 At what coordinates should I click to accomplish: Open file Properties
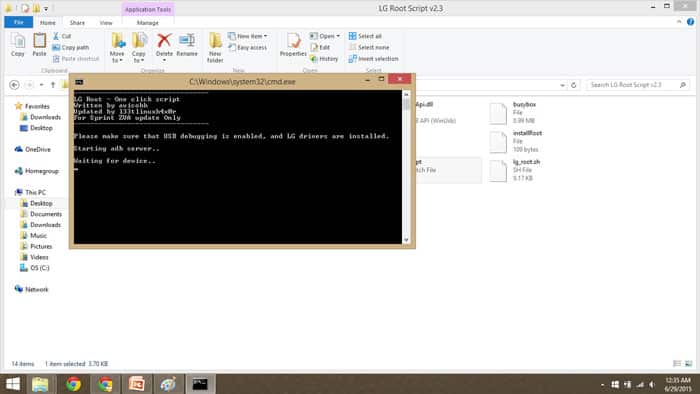pos(293,45)
